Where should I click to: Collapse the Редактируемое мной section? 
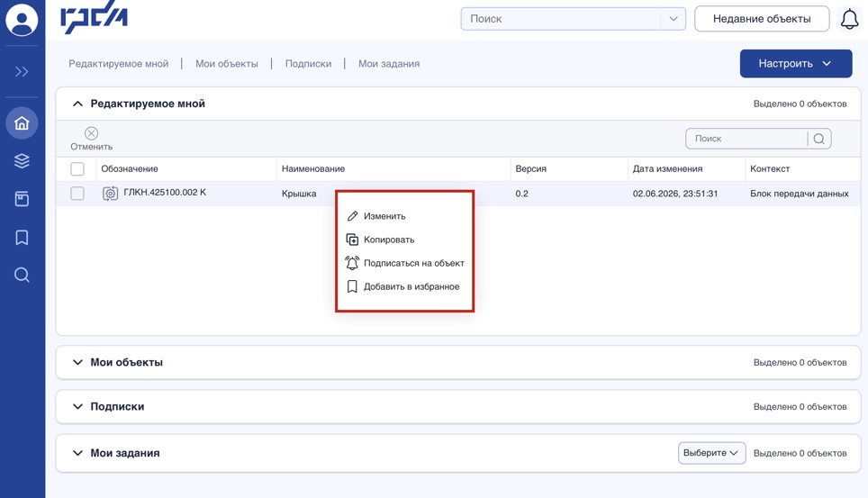[77, 104]
